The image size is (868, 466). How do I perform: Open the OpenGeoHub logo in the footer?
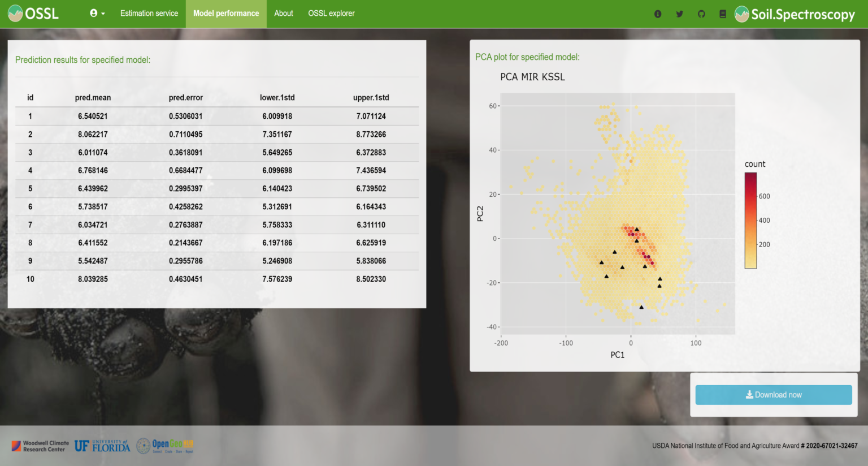[x=164, y=446]
